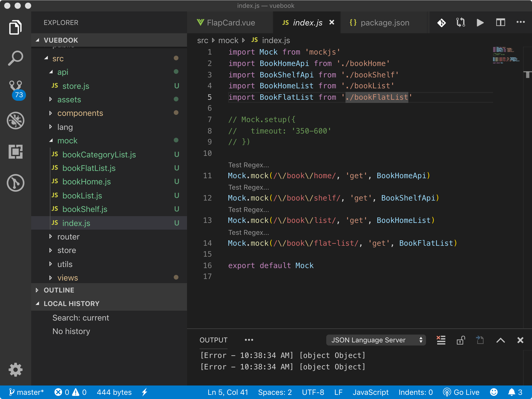Open the Search view in activity bar
532x399 pixels.
pos(16,58)
